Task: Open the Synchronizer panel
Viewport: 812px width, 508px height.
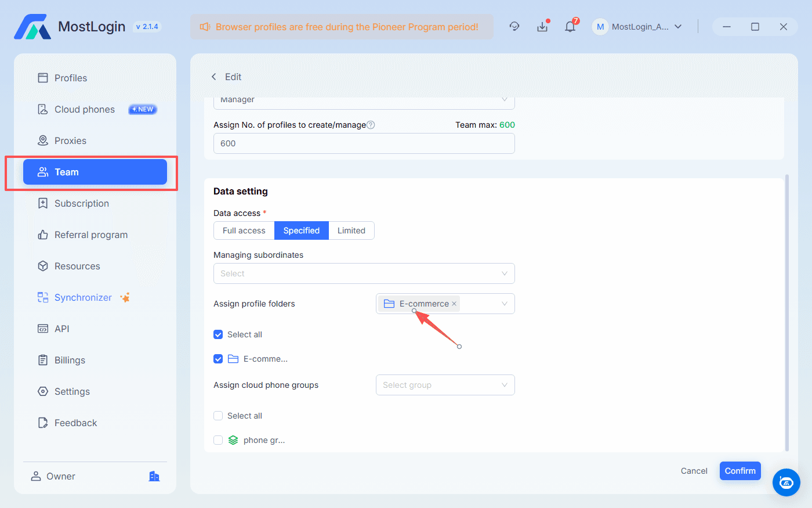Action: pyautogui.click(x=82, y=297)
